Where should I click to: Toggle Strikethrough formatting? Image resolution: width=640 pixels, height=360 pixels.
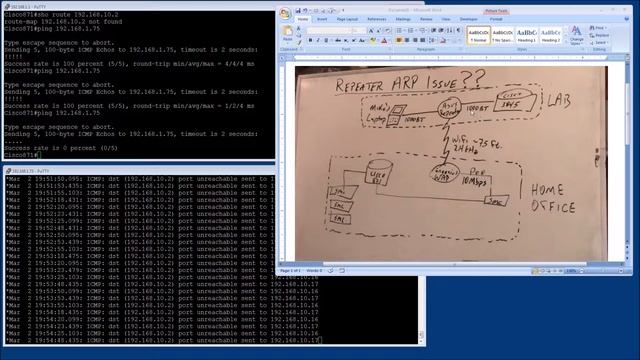(338, 40)
